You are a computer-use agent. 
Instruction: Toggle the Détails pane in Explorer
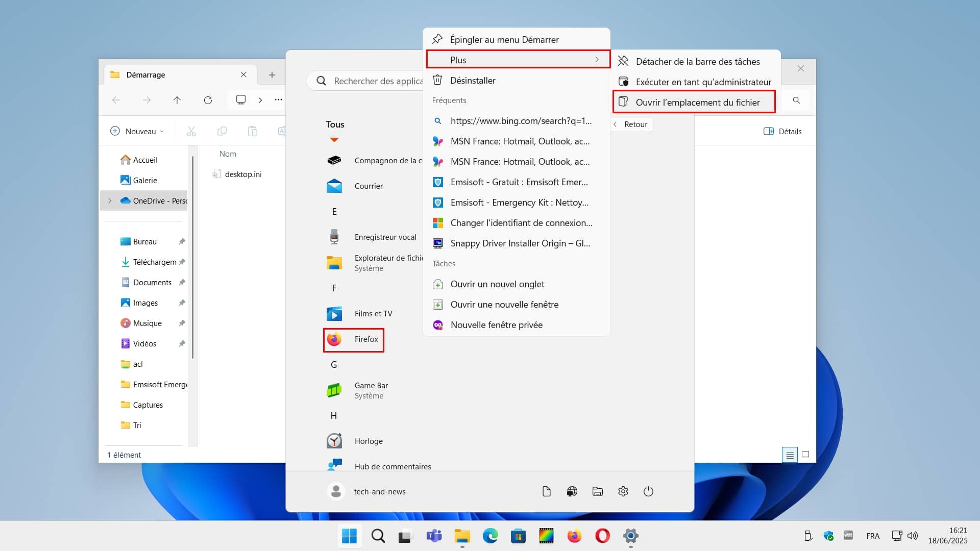coord(782,131)
